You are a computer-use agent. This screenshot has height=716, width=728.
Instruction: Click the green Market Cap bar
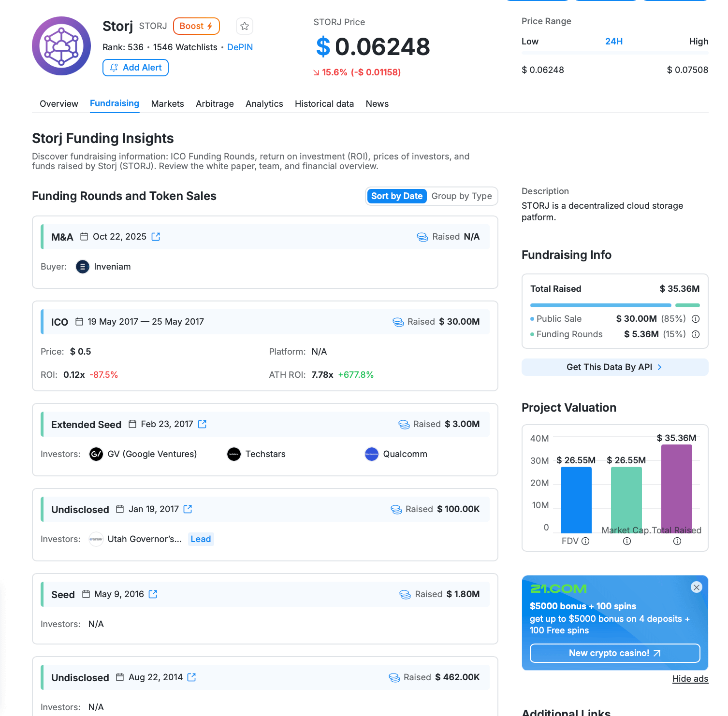click(x=626, y=500)
